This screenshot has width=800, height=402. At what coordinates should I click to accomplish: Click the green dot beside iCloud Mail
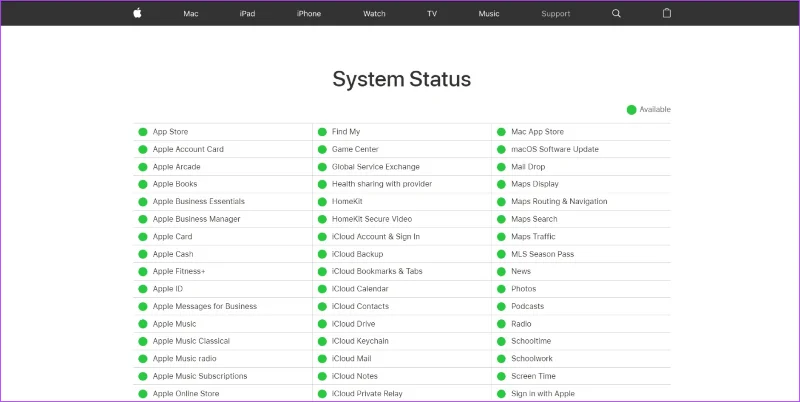click(x=322, y=359)
